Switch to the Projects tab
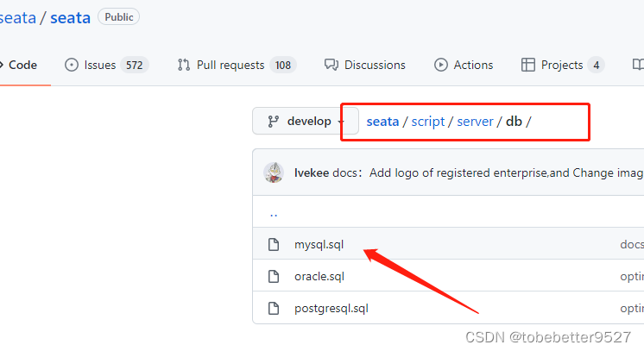 pos(563,65)
